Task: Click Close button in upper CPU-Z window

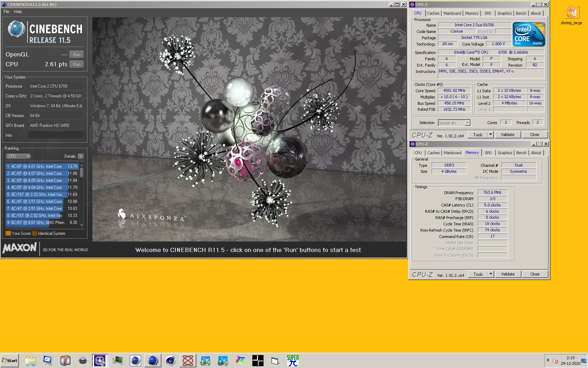Action: pos(534,135)
